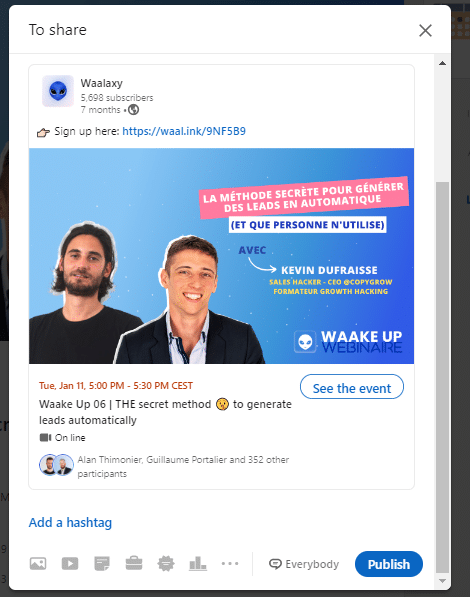Click the briefcase job icon

(134, 563)
